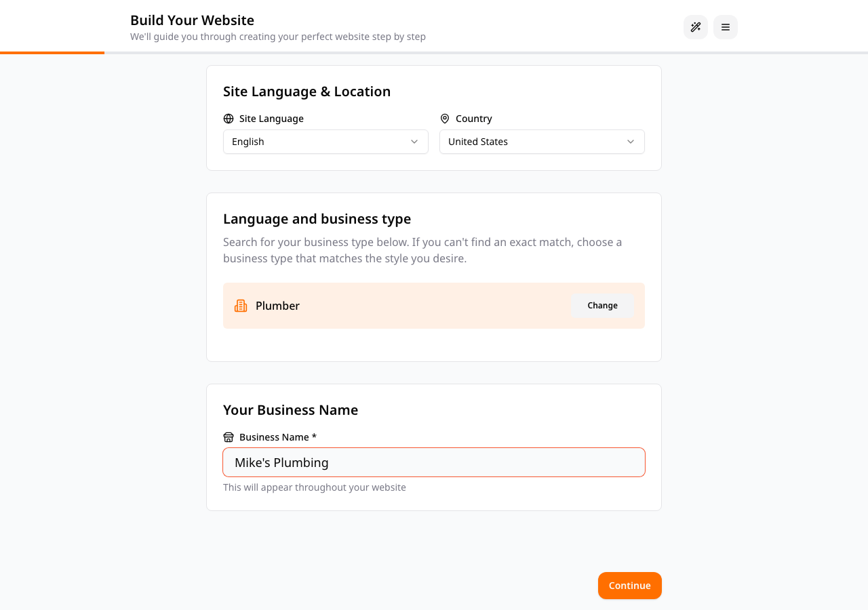Open the Country dropdown showing United States
Image resolution: width=868 pixels, height=610 pixels.
click(x=542, y=142)
